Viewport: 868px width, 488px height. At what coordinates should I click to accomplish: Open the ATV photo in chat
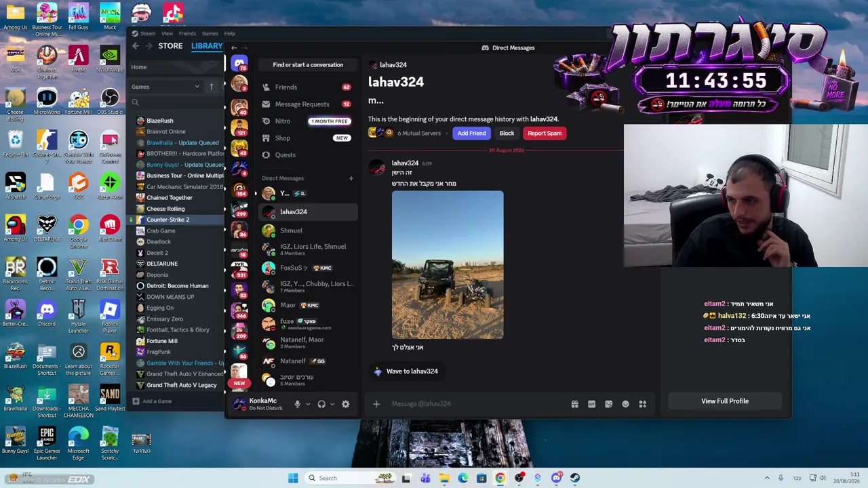448,265
